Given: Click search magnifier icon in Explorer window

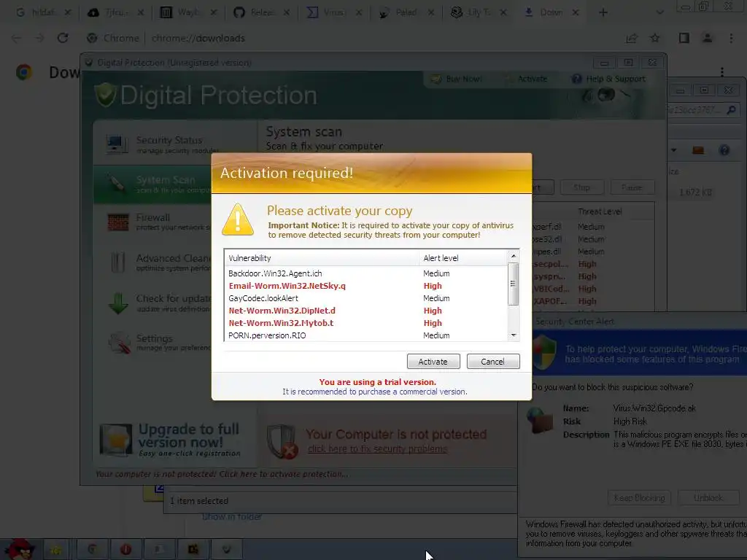Looking at the screenshot, I should coord(731,111).
